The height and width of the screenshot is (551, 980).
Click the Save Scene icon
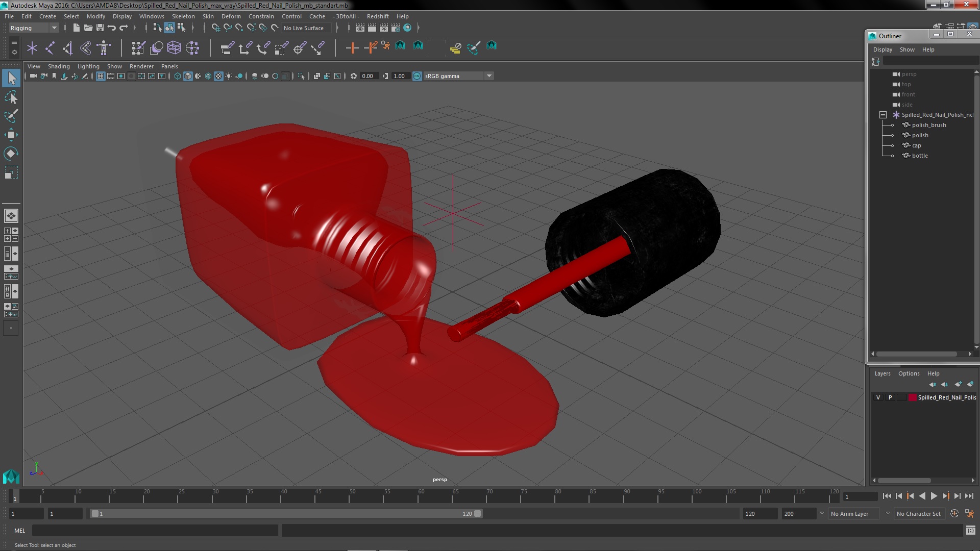tap(100, 28)
